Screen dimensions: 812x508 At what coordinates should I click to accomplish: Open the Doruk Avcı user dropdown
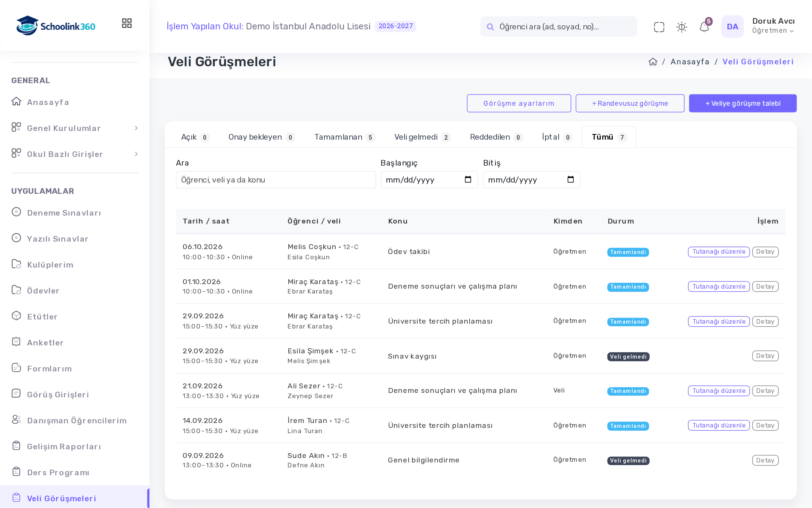coord(773,26)
